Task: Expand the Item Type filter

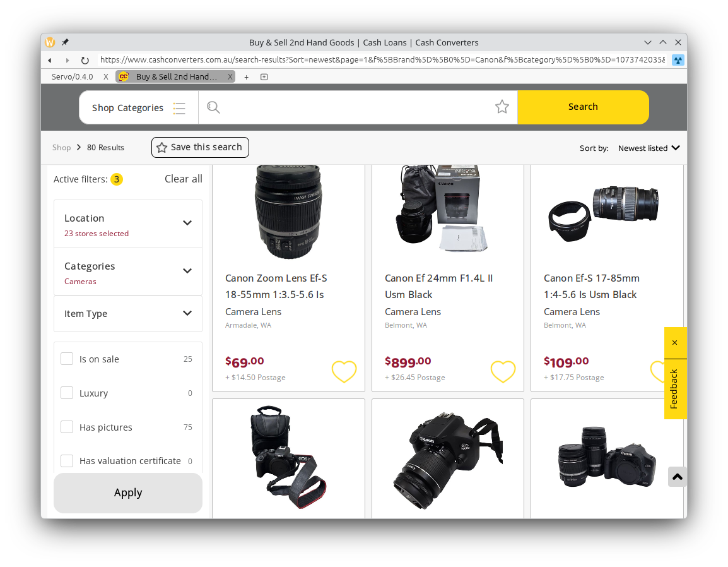Action: [x=128, y=314]
